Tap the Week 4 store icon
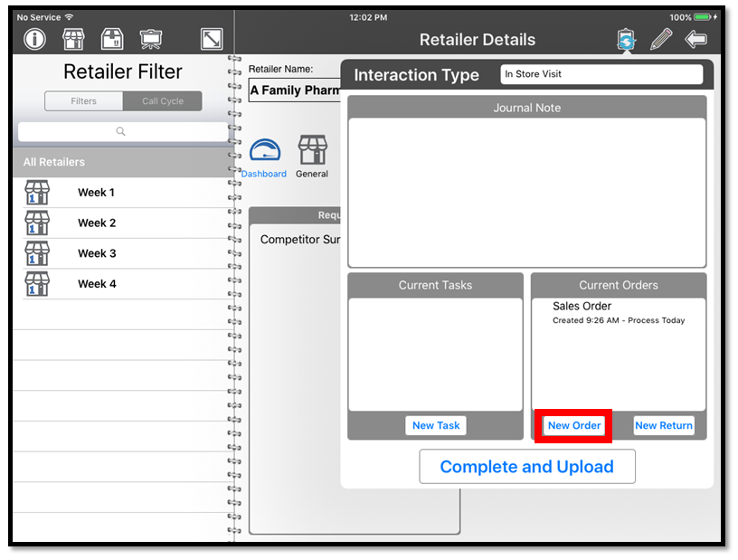Image resolution: width=738 pixels, height=560 pixels. click(37, 284)
